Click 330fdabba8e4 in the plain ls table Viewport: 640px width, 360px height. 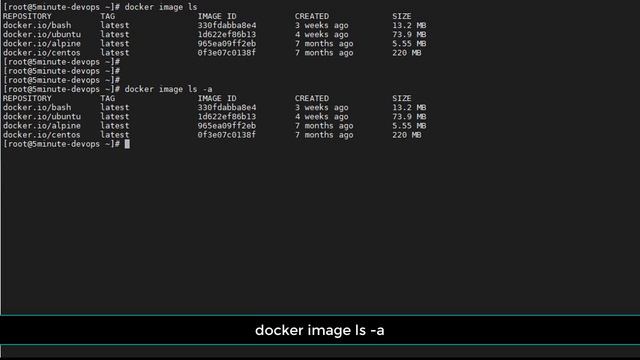(227, 25)
